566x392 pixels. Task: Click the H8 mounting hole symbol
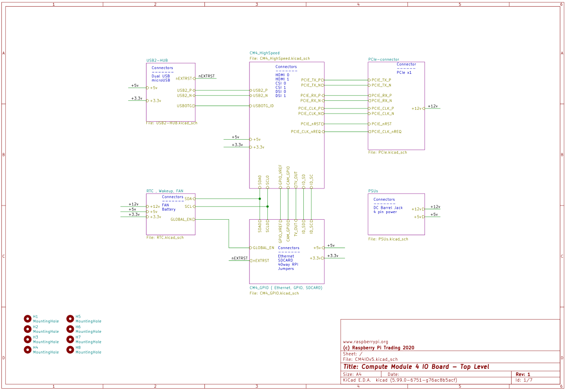(70, 350)
